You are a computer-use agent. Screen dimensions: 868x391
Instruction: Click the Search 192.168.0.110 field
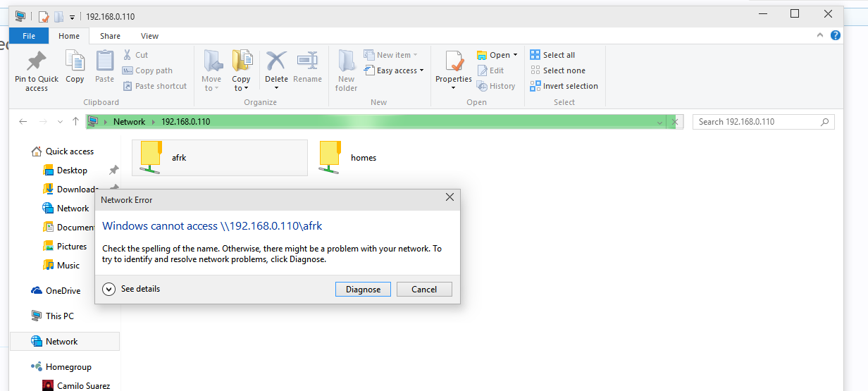(764, 122)
